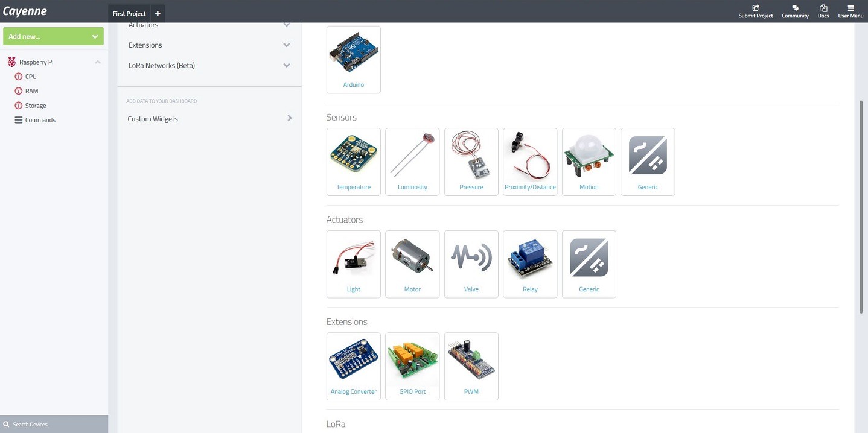Select the Pressure sensor icon

click(x=471, y=154)
